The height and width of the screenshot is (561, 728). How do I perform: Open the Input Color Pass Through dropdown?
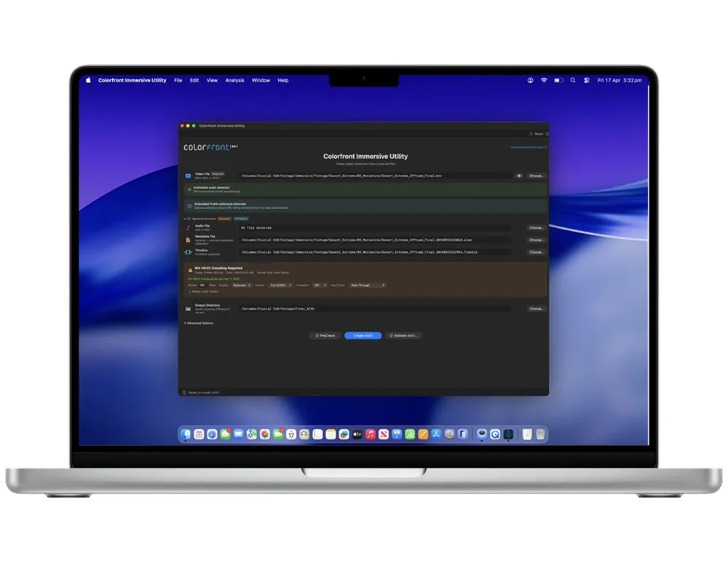tap(368, 285)
